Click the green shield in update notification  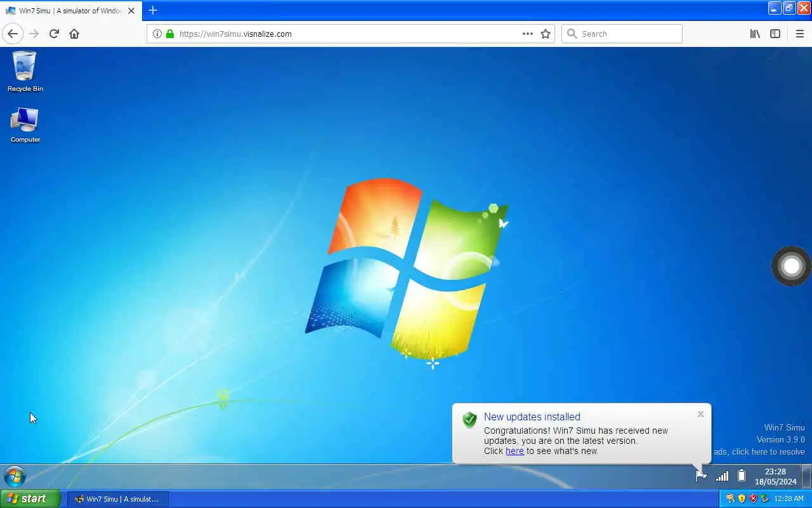pyautogui.click(x=469, y=419)
